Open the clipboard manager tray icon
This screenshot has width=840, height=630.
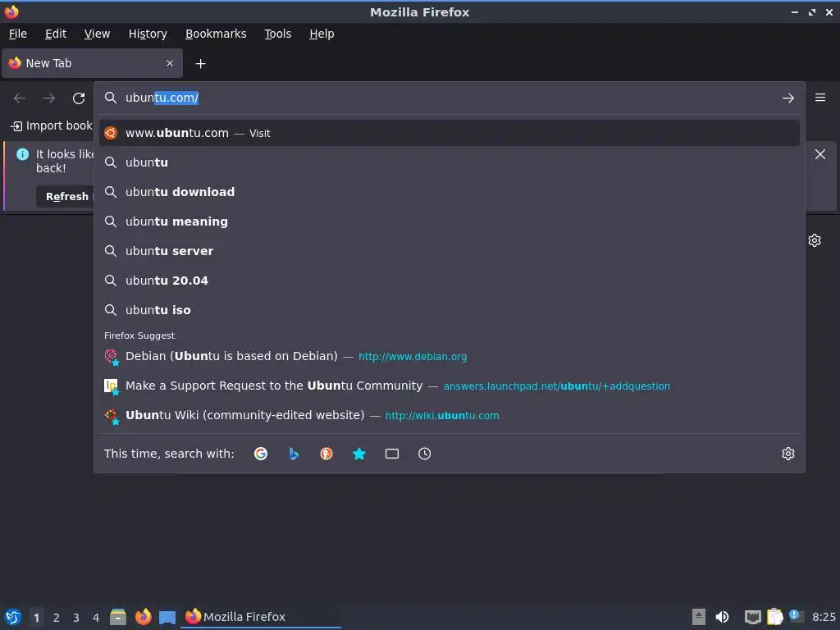pyautogui.click(x=775, y=617)
